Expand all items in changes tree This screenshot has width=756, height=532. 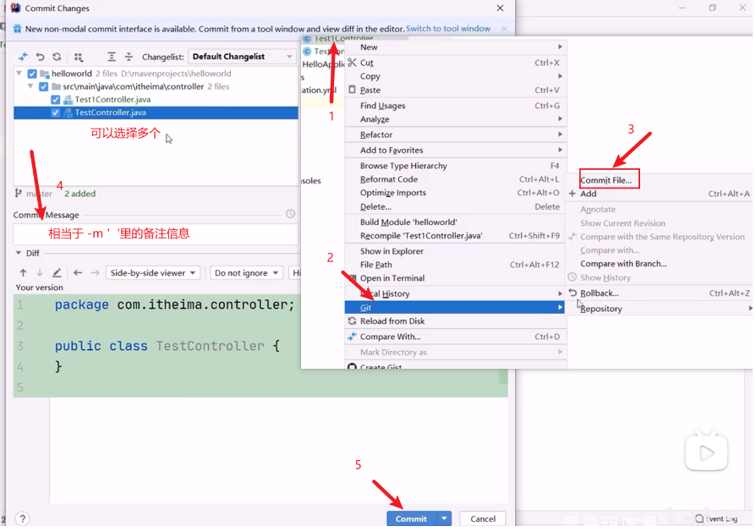point(112,58)
